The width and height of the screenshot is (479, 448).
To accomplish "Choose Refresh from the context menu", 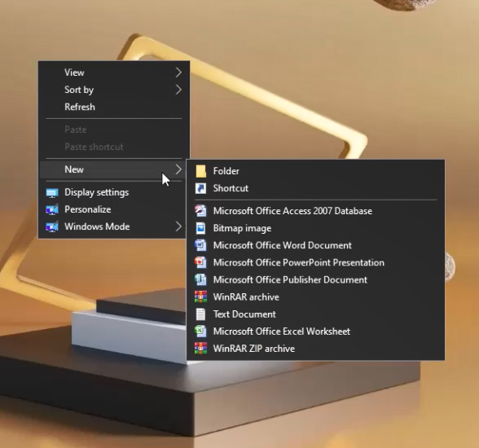I will [x=114, y=107].
